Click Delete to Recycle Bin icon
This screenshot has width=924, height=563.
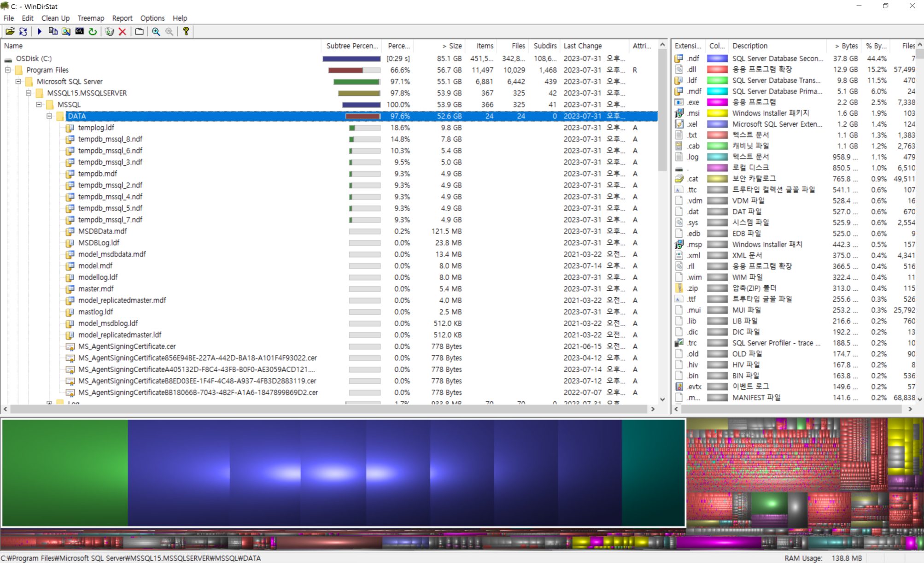click(x=109, y=31)
